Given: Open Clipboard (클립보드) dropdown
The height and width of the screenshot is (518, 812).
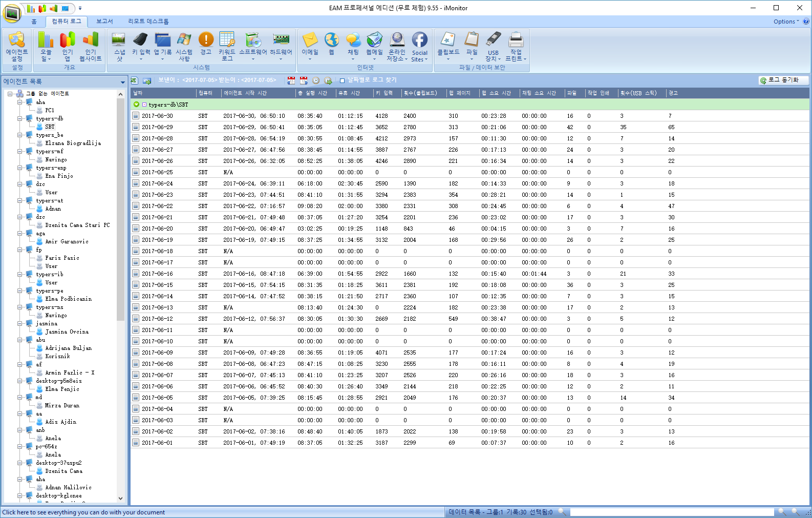Looking at the screenshot, I should click(448, 47).
